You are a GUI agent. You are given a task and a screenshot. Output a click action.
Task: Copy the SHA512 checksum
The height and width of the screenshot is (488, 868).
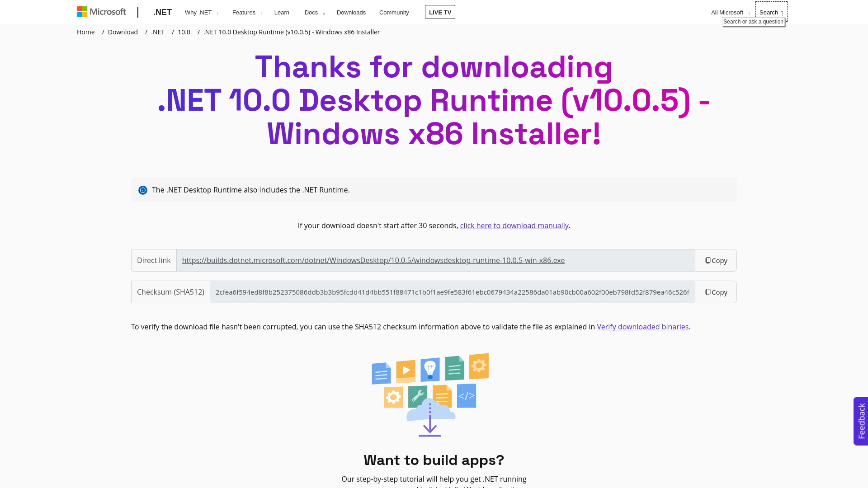(x=716, y=292)
